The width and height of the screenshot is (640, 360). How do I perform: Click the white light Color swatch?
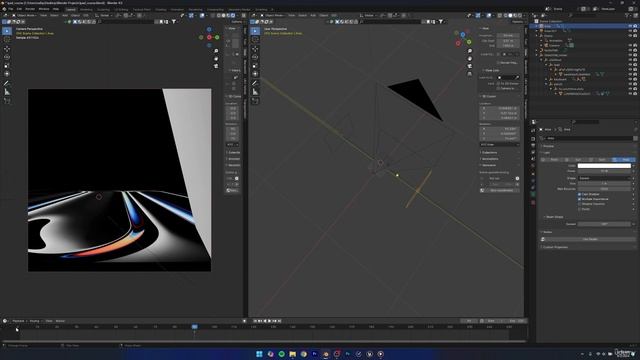tap(604, 166)
